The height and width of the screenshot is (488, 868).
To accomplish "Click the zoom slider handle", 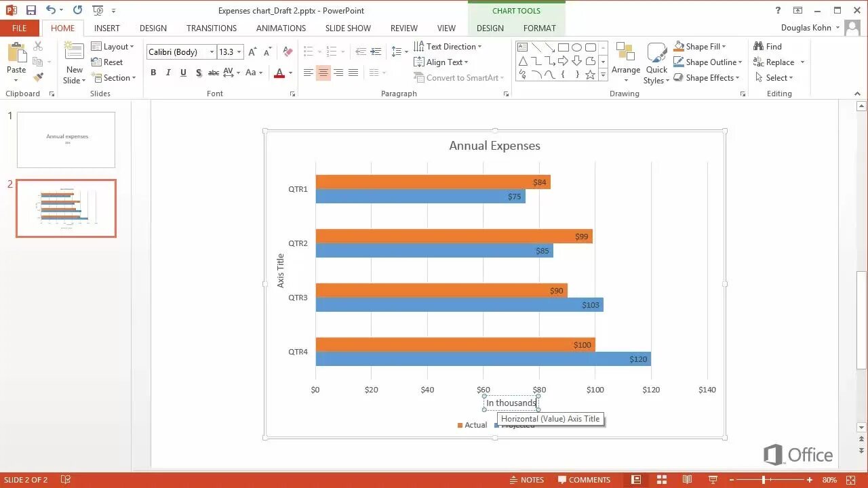I will tap(764, 480).
